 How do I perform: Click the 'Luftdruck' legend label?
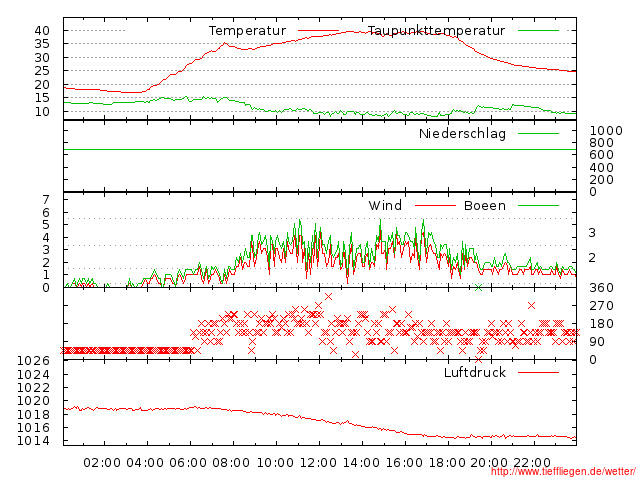tap(475, 372)
